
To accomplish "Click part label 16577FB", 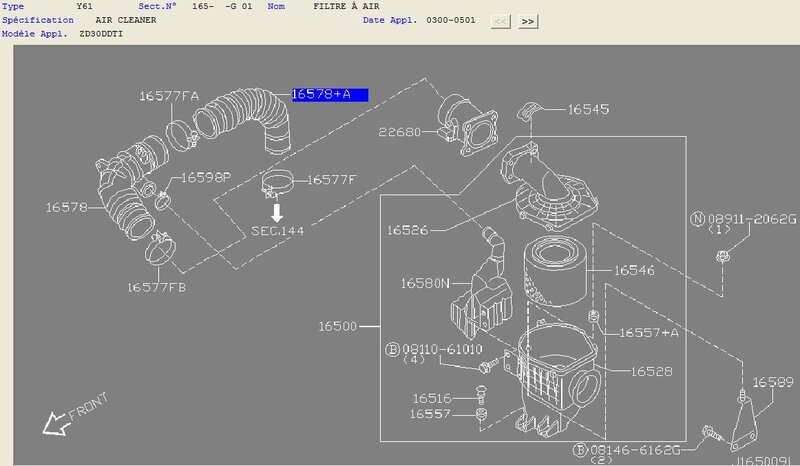I will (x=156, y=287).
